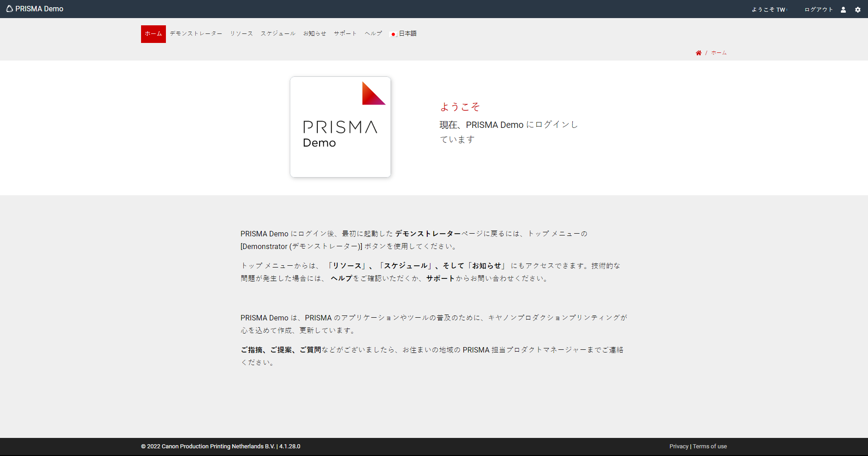Click the PRISMA Demo brand logo in header

[9, 9]
